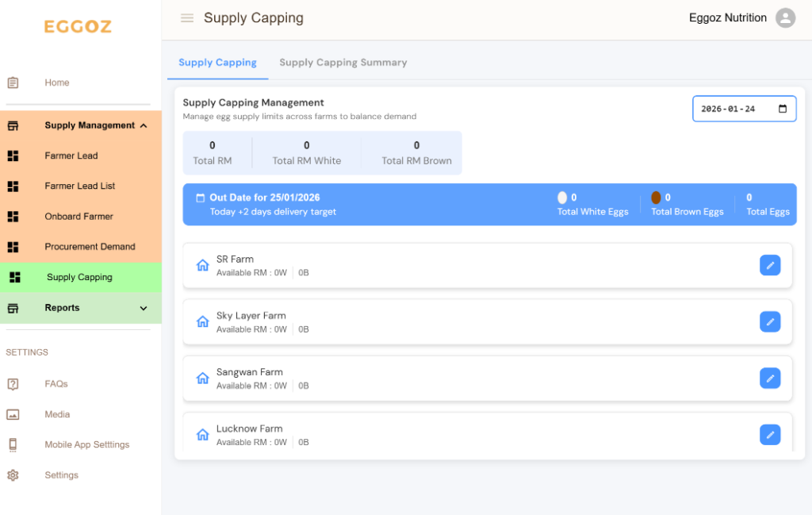Switch to Supply Capping Summary tab
This screenshot has height=515, width=812.
pyautogui.click(x=343, y=63)
